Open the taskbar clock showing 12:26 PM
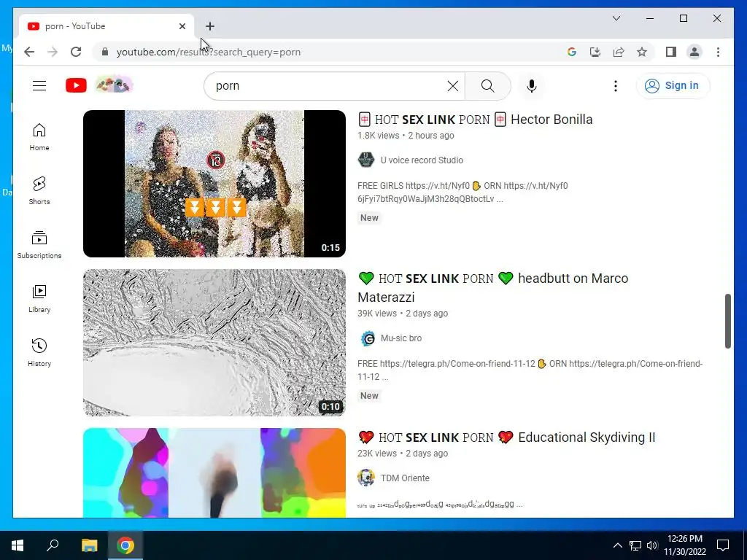 (x=685, y=545)
